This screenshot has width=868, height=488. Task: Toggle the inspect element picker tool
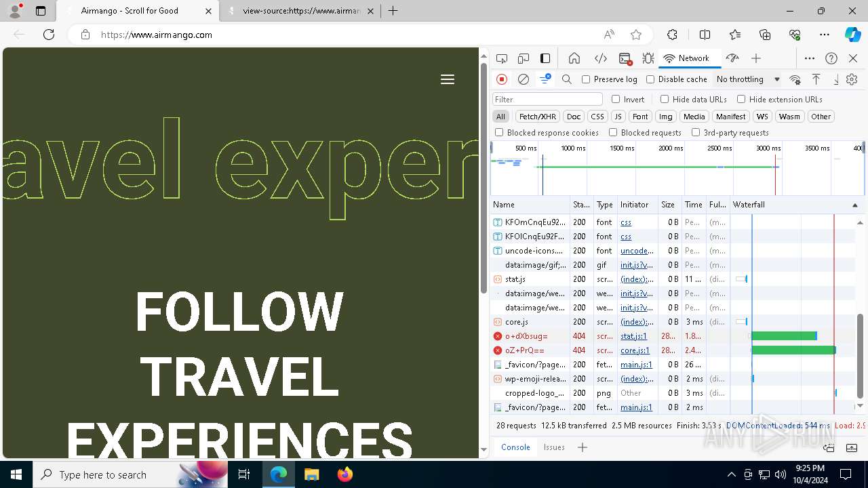coord(502,58)
